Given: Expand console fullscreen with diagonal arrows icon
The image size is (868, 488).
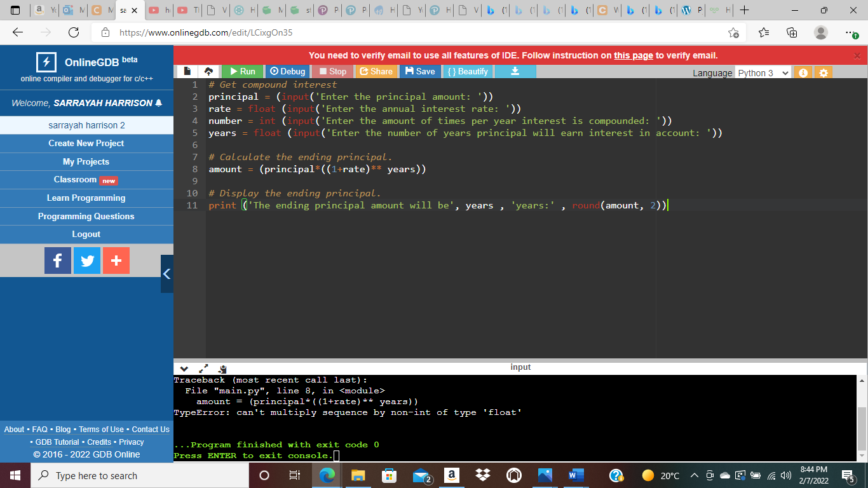Looking at the screenshot, I should pyautogui.click(x=203, y=368).
